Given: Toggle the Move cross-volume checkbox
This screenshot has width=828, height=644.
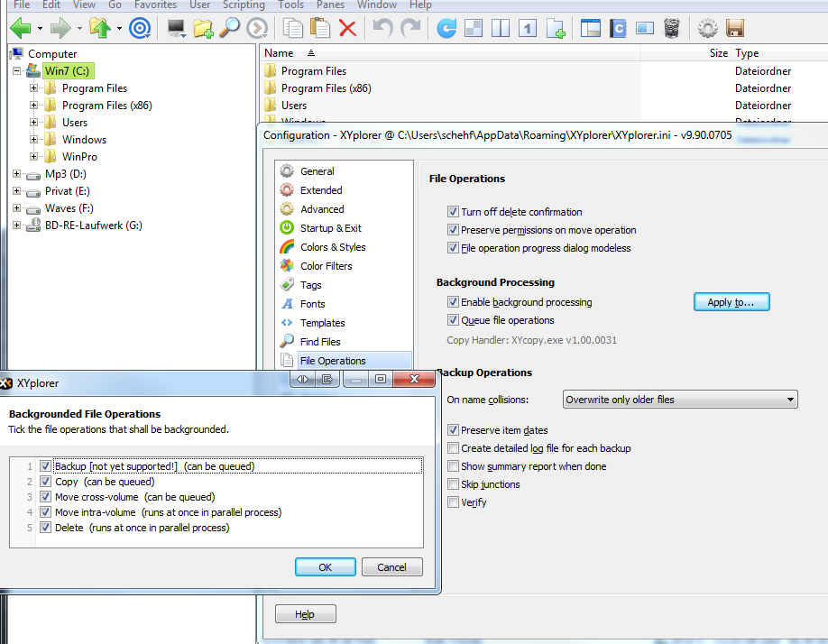Looking at the screenshot, I should [x=46, y=497].
